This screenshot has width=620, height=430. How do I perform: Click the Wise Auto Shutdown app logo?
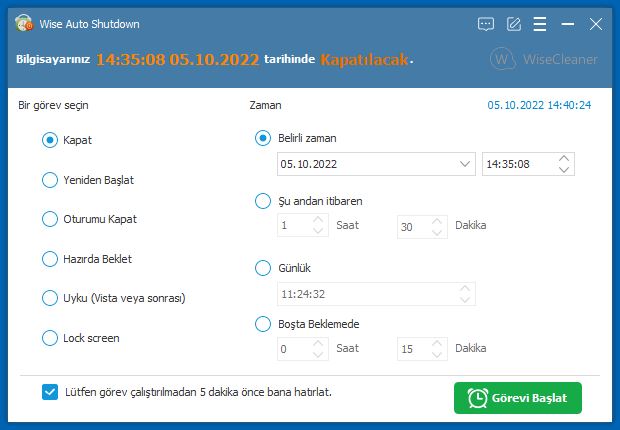24,23
